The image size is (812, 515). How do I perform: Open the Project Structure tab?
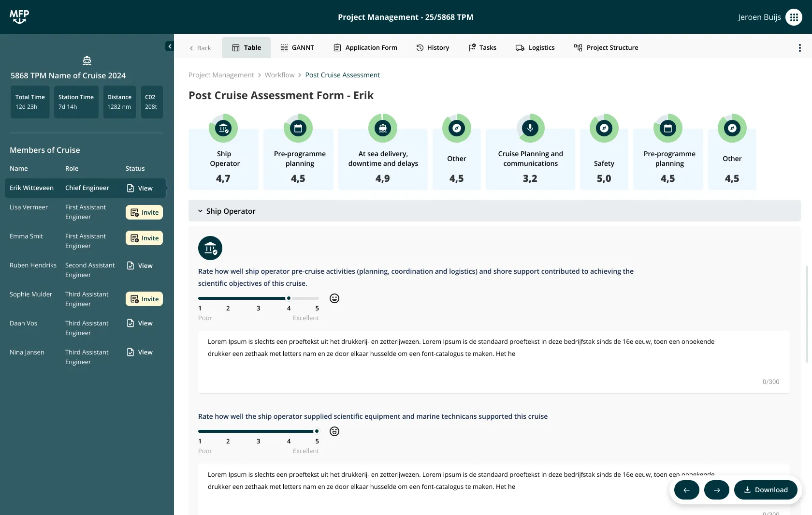click(x=606, y=48)
